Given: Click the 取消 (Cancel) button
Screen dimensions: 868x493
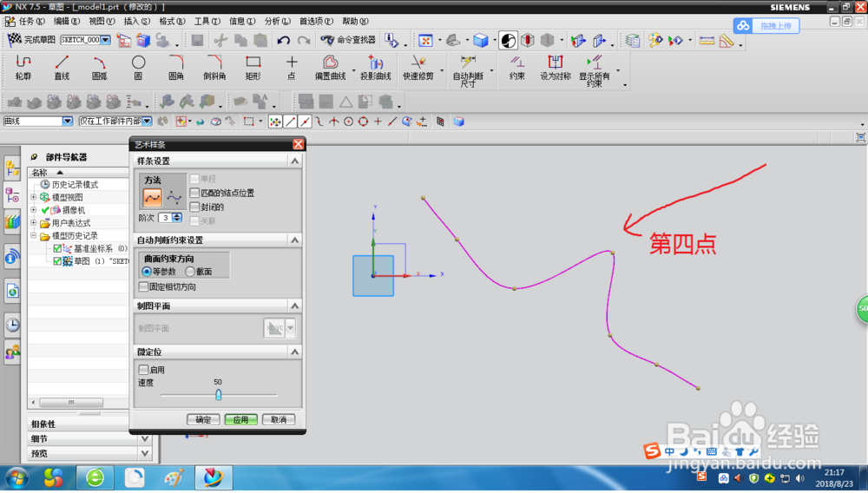Looking at the screenshot, I should point(279,420).
